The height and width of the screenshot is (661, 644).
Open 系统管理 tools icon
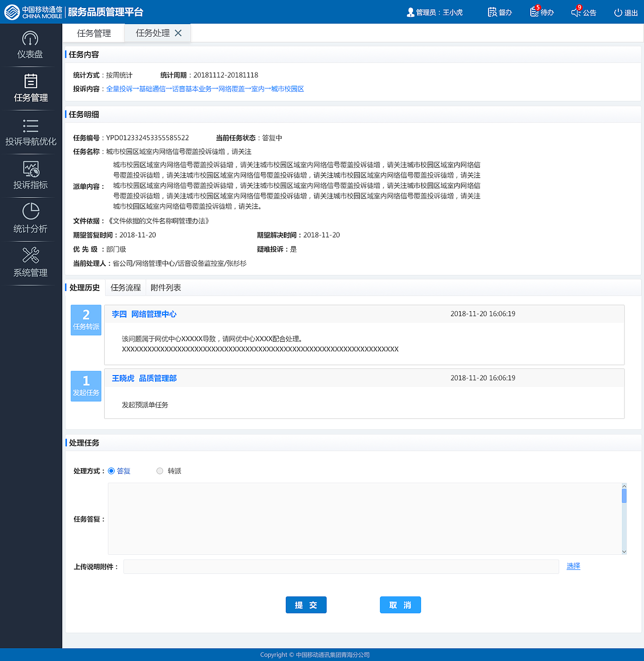point(31,255)
